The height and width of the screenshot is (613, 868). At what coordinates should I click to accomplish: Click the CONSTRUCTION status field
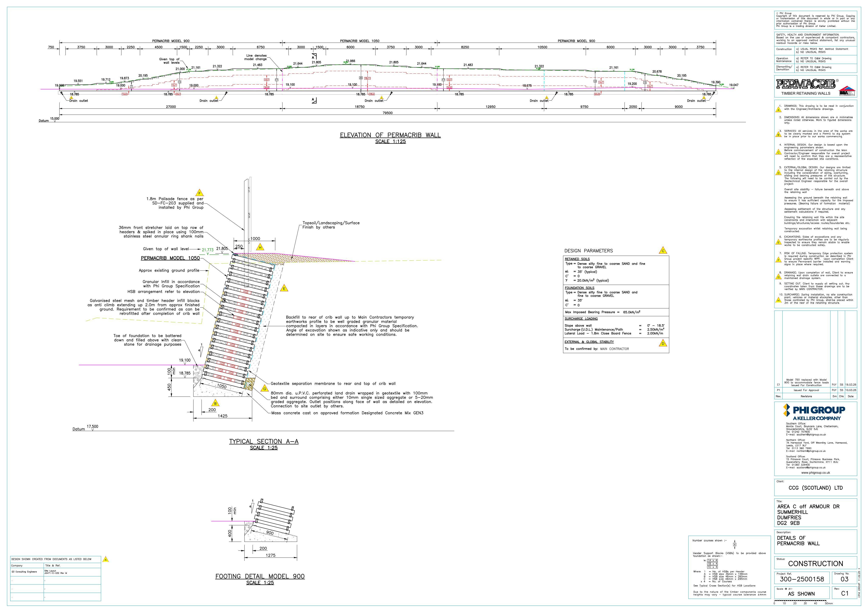pyautogui.click(x=815, y=563)
